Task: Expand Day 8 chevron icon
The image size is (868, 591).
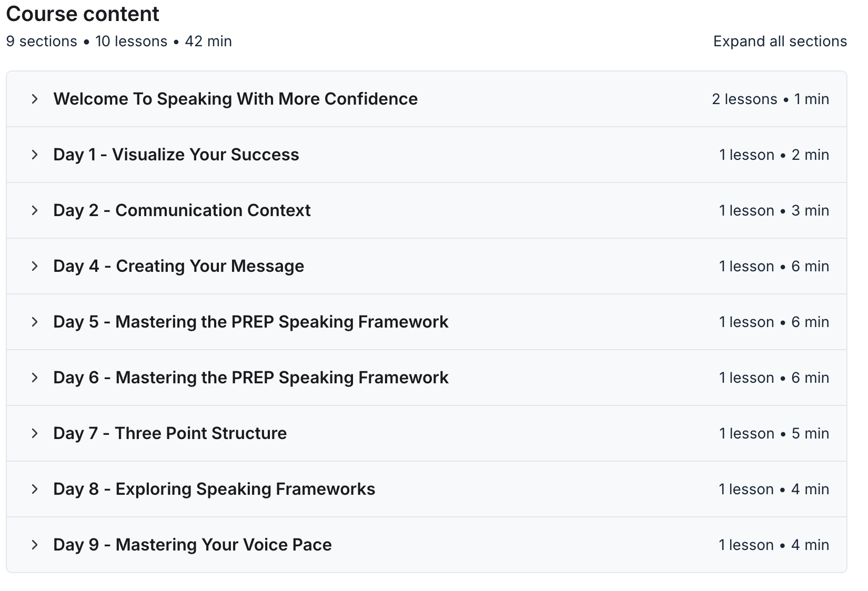Action: [35, 489]
